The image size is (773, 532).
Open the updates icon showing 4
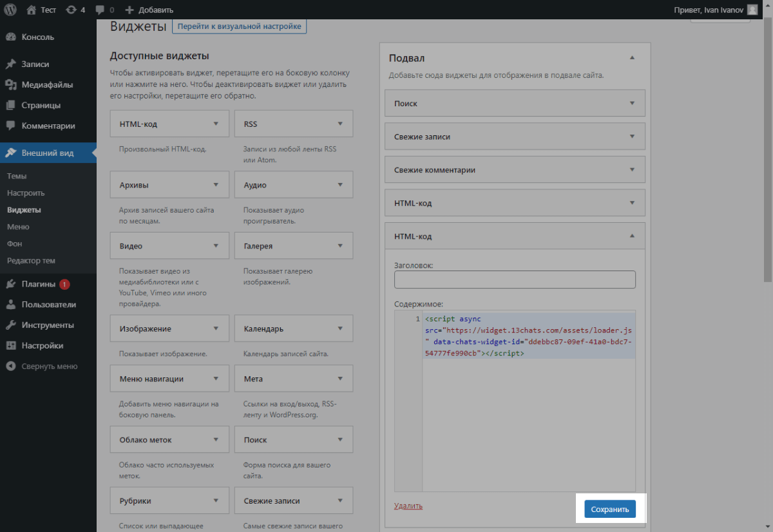[71, 10]
